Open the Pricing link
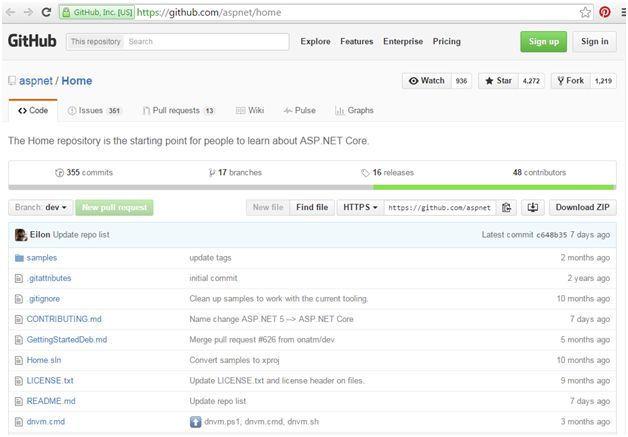628x437 pixels. click(447, 42)
